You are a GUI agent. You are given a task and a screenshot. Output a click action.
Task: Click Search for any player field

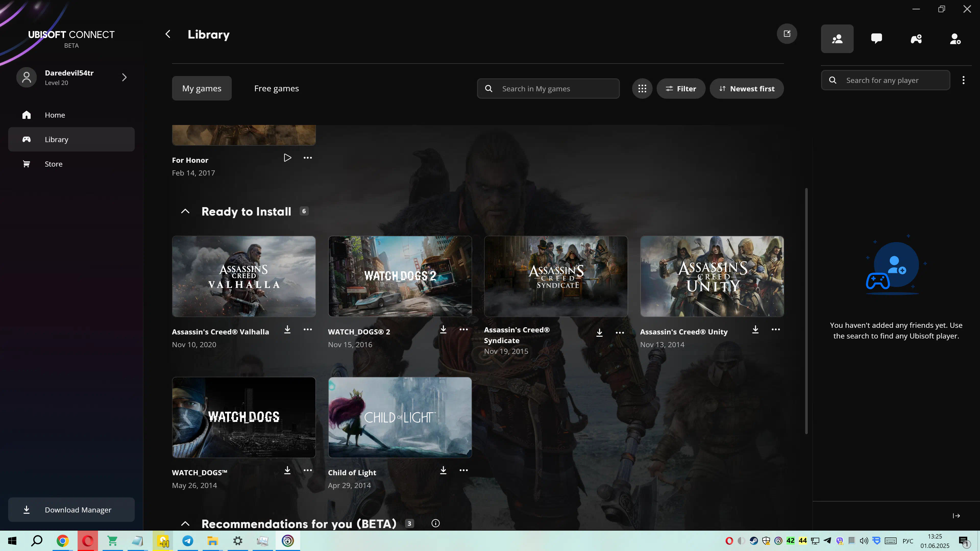pyautogui.click(x=885, y=80)
